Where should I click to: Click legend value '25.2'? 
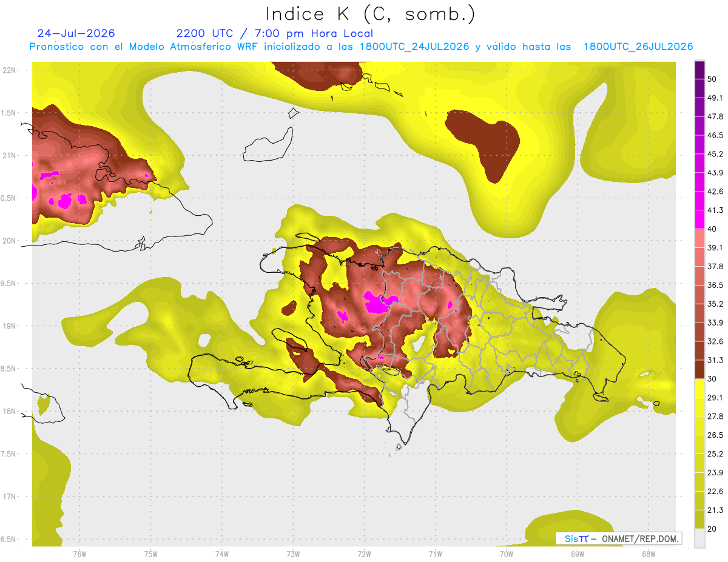click(714, 453)
